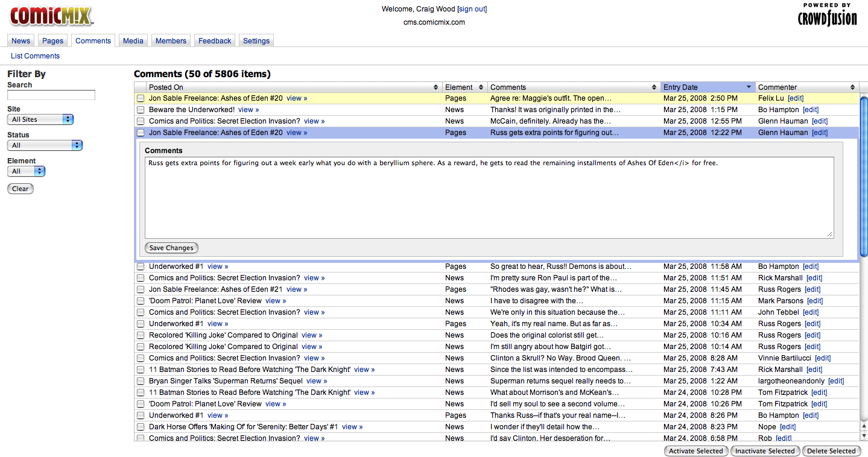The height and width of the screenshot is (457, 868).
Task: Click the sign out link
Action: (472, 9)
